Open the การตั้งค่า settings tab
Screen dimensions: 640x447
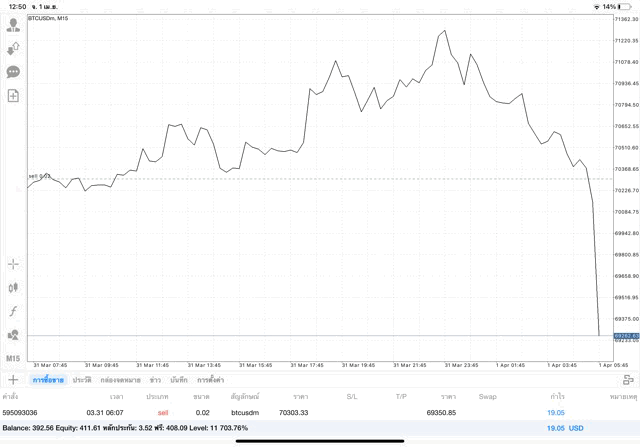[210, 380]
